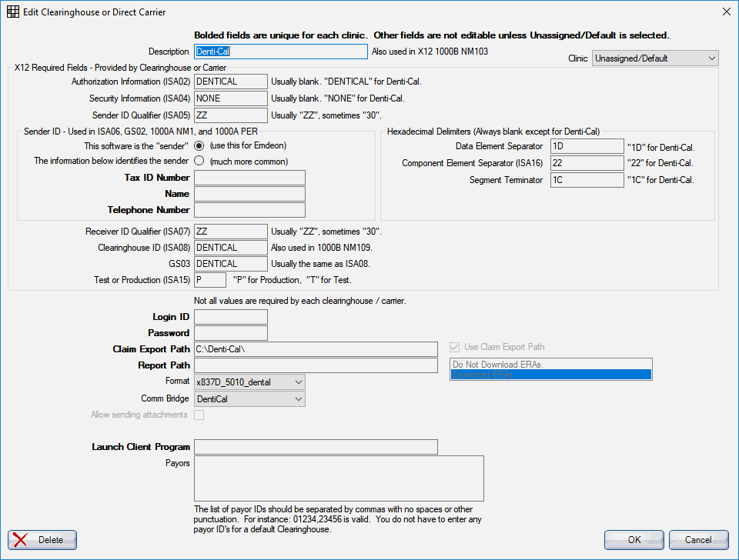Click the '"22" for Denti-Cal.' hint text

[660, 163]
